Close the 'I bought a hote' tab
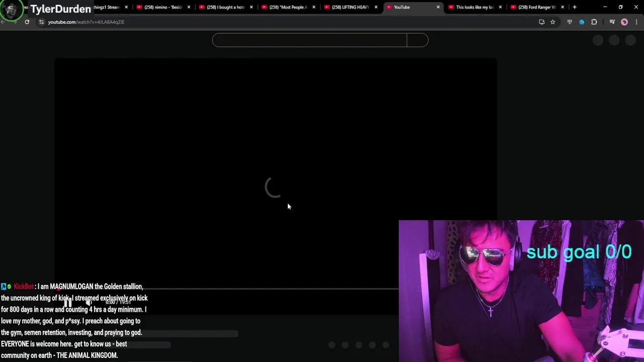644x362 pixels. click(x=251, y=7)
